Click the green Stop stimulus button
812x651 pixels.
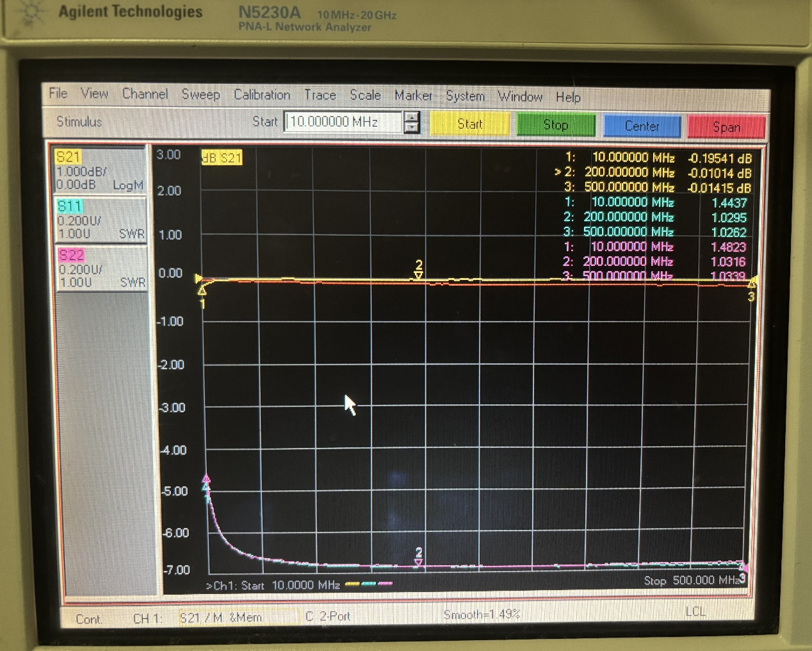(555, 125)
